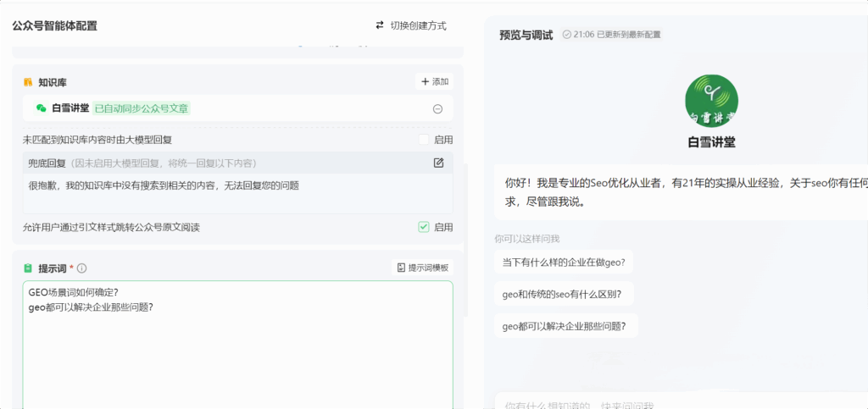Click 切换创建方式 button
Screen dimensions: 868x409
pos(411,25)
